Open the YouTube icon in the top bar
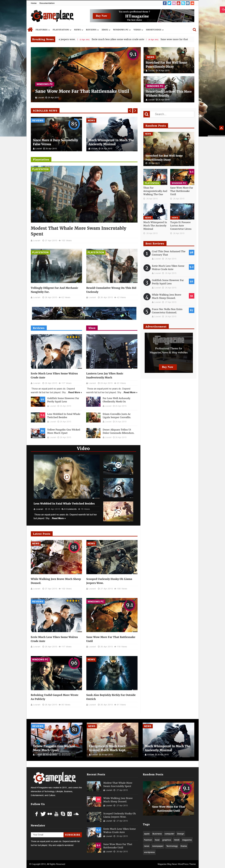 [179, 3]
